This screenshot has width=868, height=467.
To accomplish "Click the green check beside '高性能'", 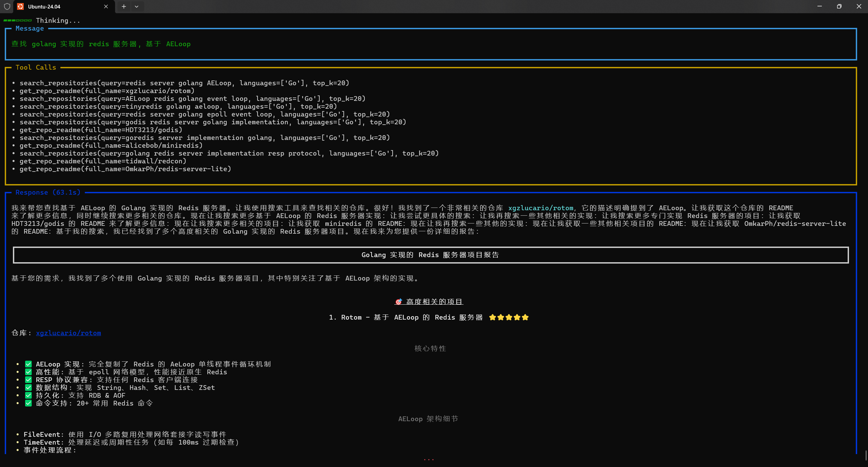I will 29,372.
